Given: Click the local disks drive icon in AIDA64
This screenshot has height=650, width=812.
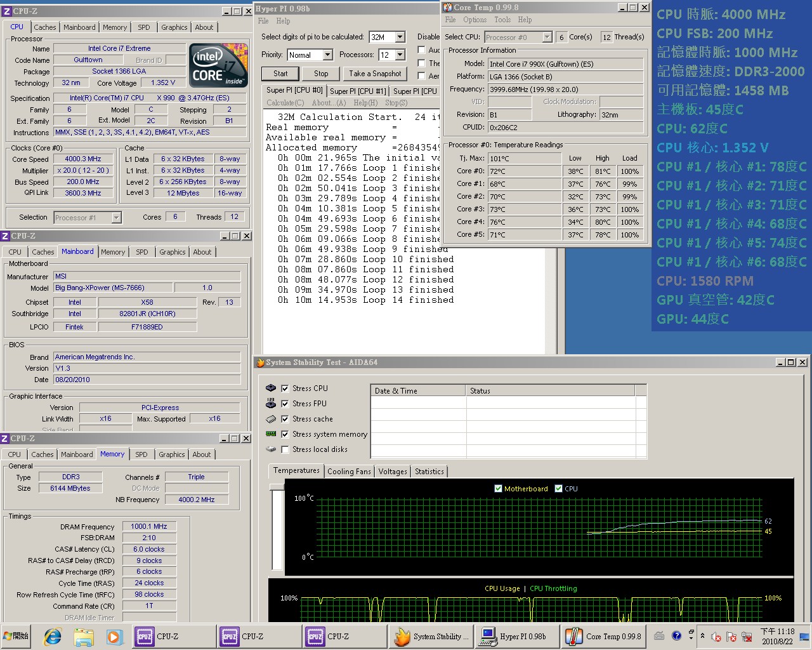Looking at the screenshot, I should pos(271,449).
